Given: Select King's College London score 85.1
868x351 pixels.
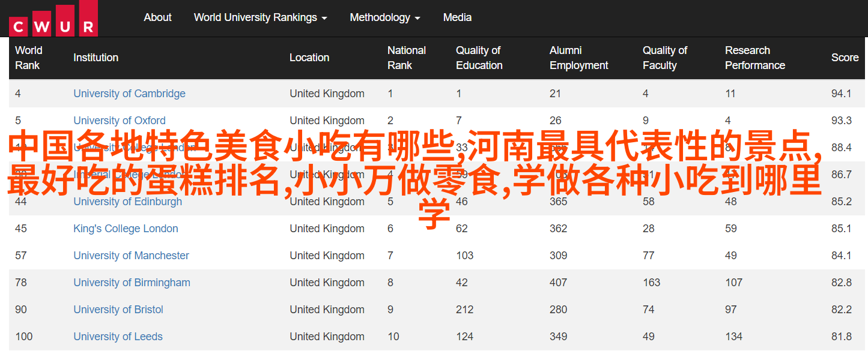Looking at the screenshot, I should [842, 229].
